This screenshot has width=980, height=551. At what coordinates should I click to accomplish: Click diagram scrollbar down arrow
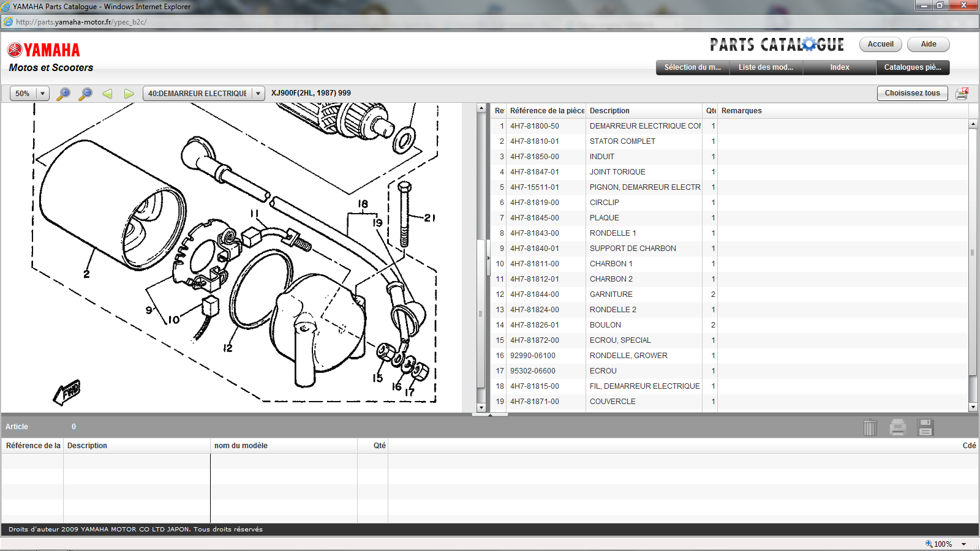pyautogui.click(x=481, y=407)
